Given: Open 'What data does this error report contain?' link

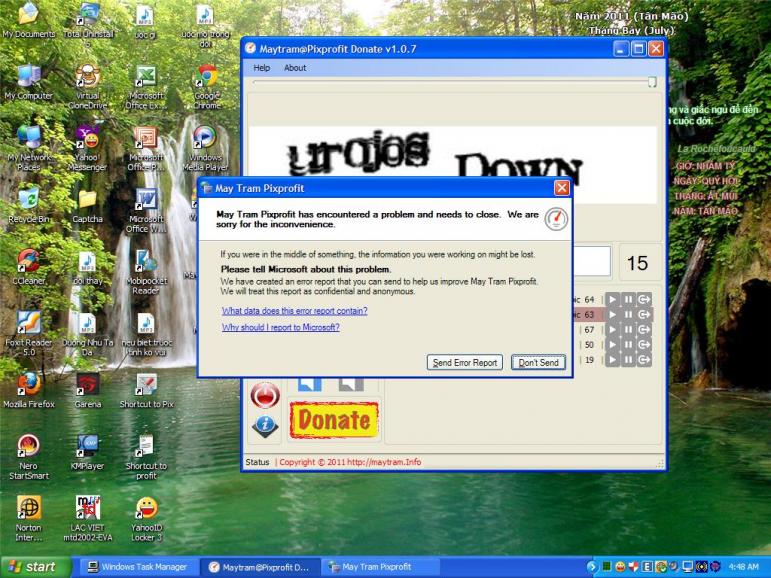Looking at the screenshot, I should click(295, 311).
